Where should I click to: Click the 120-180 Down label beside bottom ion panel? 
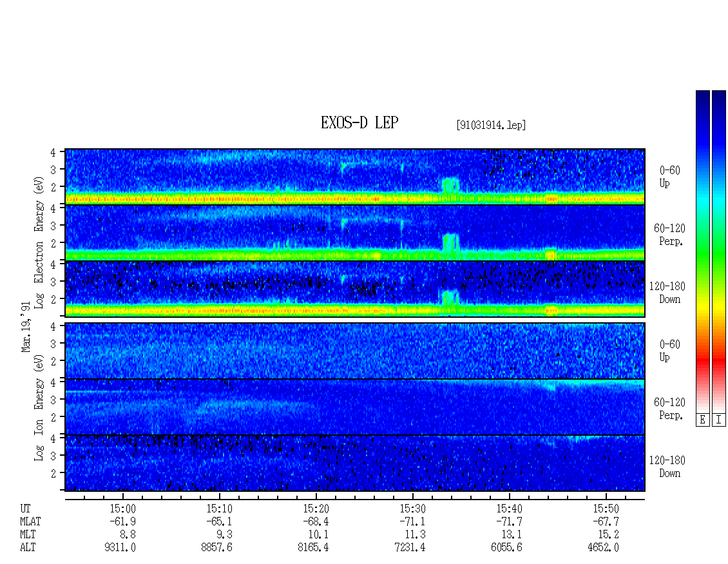tap(667, 467)
